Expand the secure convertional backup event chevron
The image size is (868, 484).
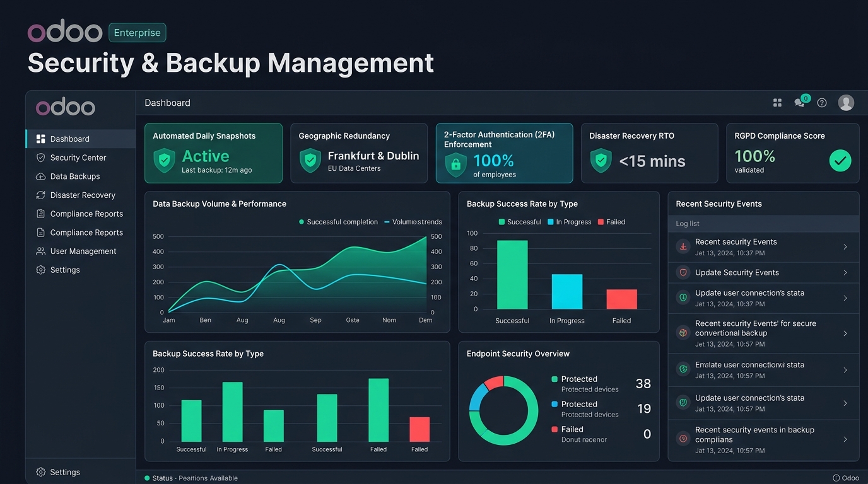pos(845,333)
